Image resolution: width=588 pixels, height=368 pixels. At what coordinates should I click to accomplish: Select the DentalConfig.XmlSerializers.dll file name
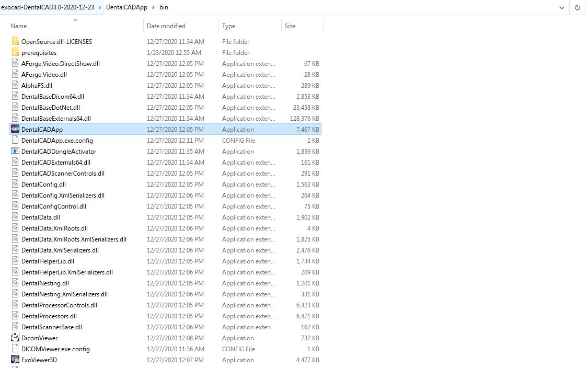tap(63, 195)
